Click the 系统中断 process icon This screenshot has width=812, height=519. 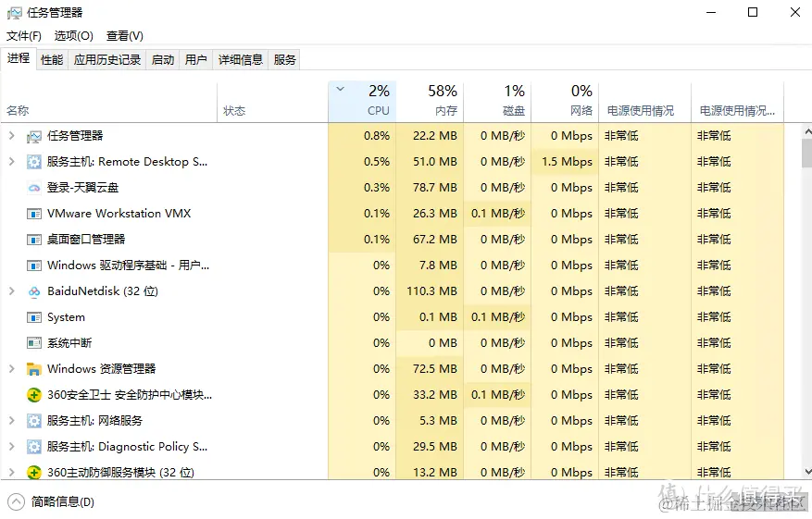tap(34, 343)
